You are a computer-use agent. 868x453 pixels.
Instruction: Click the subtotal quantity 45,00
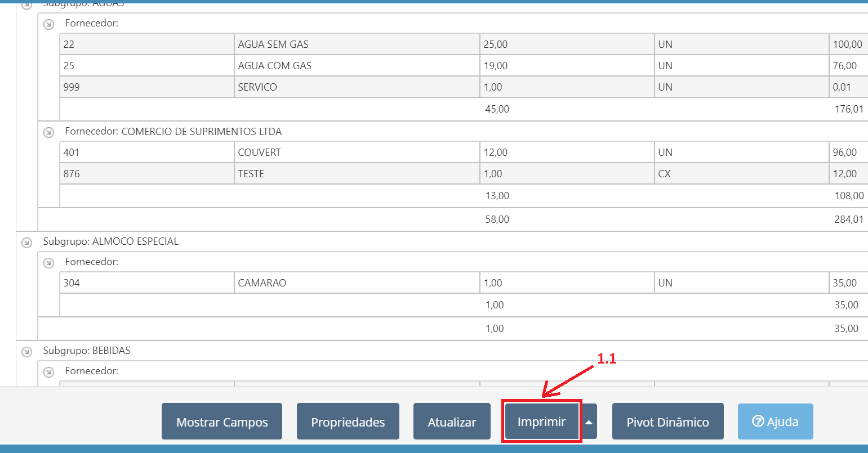[x=497, y=109]
